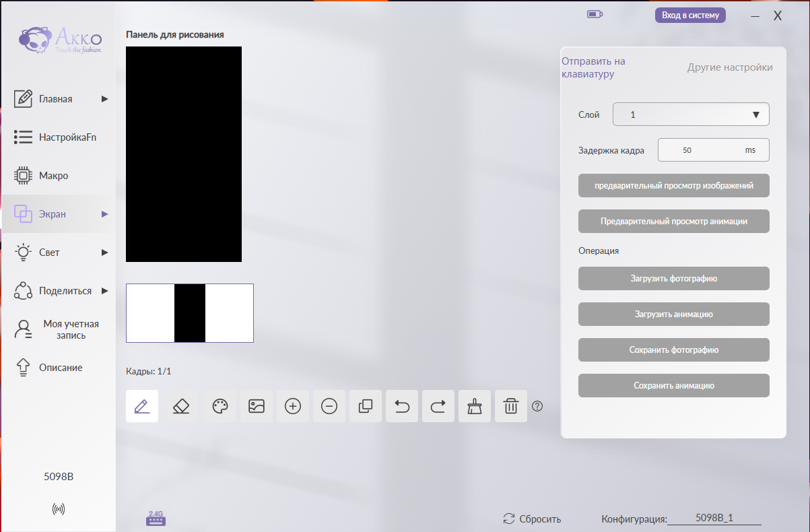The image size is (810, 532).
Task: Open the help question mark icon
Action: click(537, 406)
